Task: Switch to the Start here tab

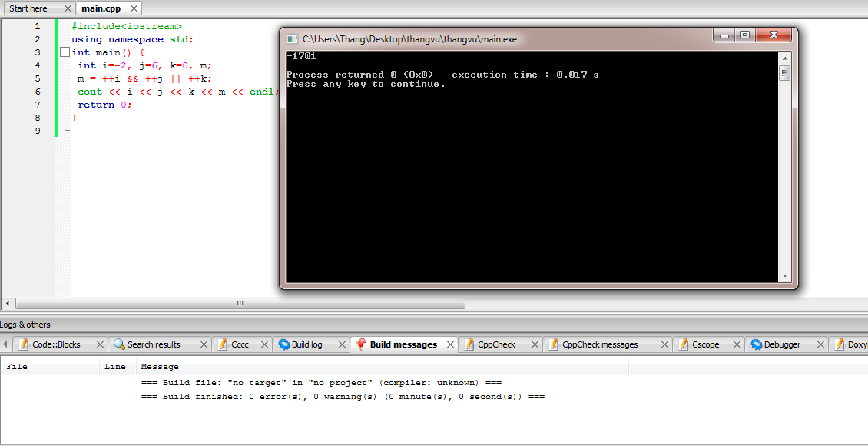Action: [28, 8]
